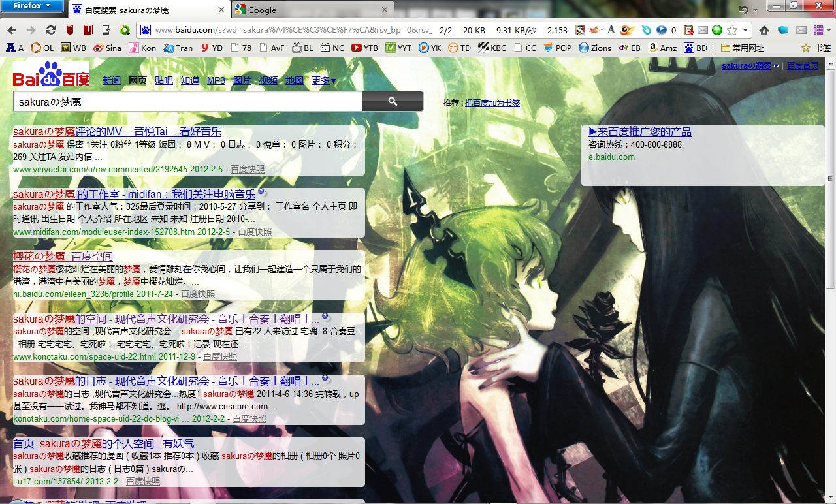Open the BL bookmark
Viewport: 836px width, 504px height.
tap(302, 48)
